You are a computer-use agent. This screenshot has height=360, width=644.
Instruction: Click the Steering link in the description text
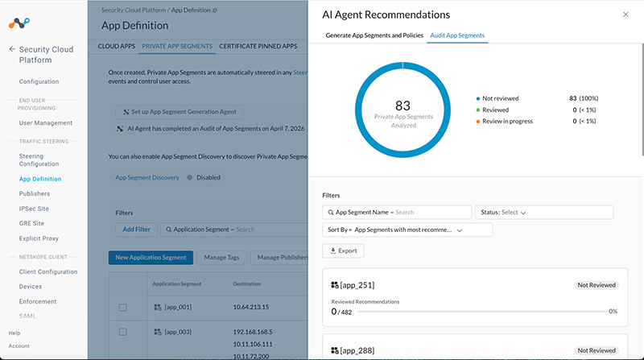[300, 72]
